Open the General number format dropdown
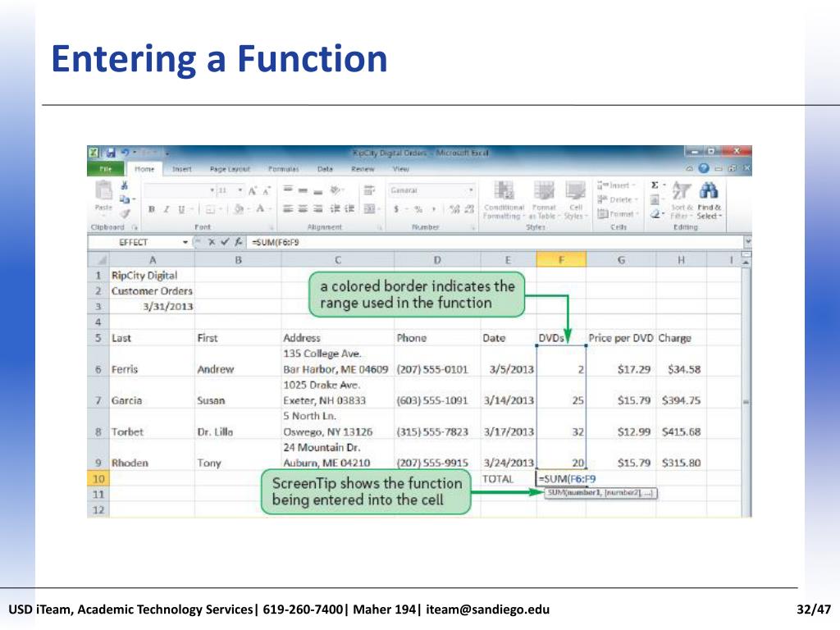The height and width of the screenshot is (630, 840). [x=471, y=190]
